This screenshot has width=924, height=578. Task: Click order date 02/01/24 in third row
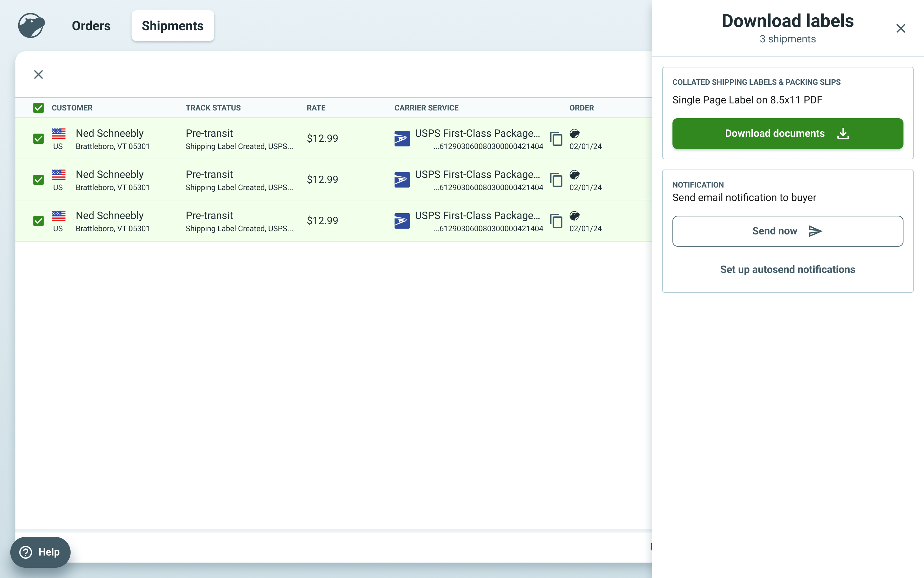click(x=585, y=229)
